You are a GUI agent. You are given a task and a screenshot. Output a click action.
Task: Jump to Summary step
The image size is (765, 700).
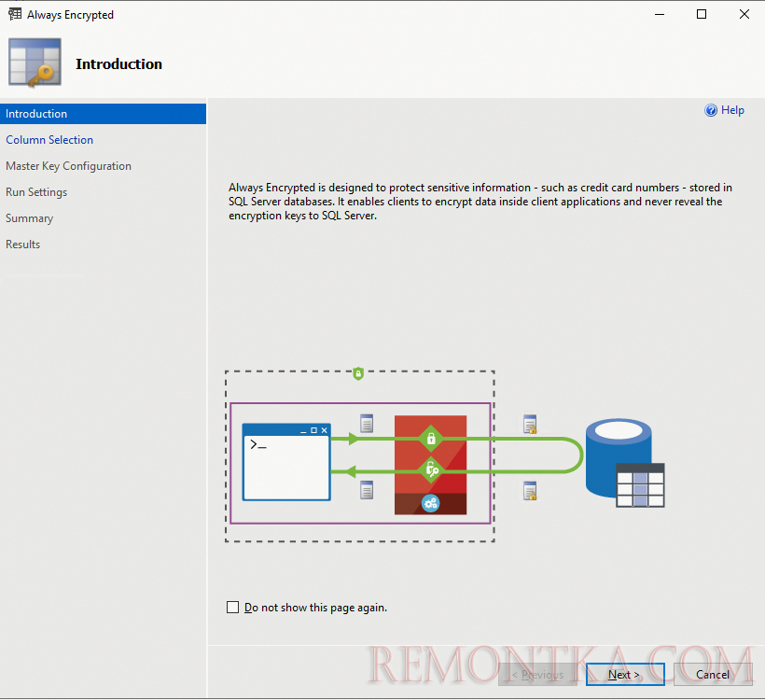pos(29,218)
